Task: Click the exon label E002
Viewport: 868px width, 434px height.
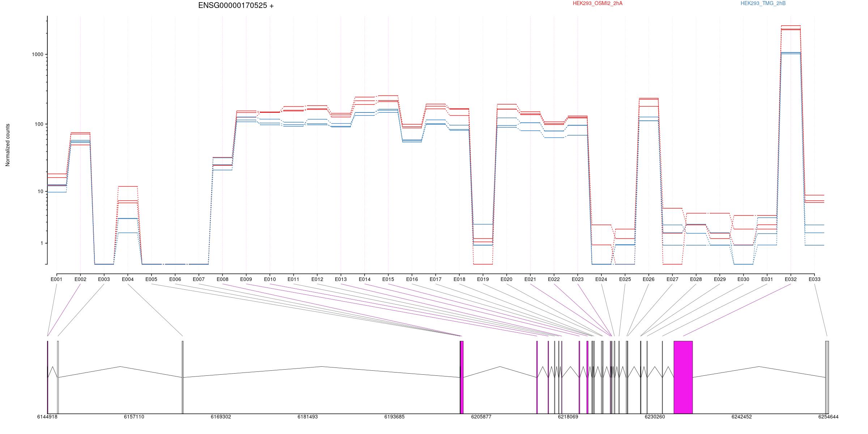Action: (x=80, y=279)
